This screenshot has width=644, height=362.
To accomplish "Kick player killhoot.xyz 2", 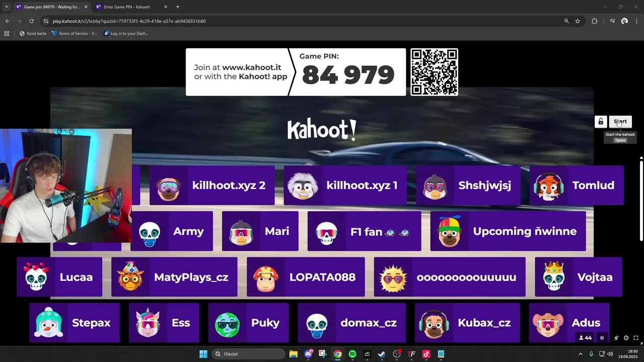I will pos(212,185).
